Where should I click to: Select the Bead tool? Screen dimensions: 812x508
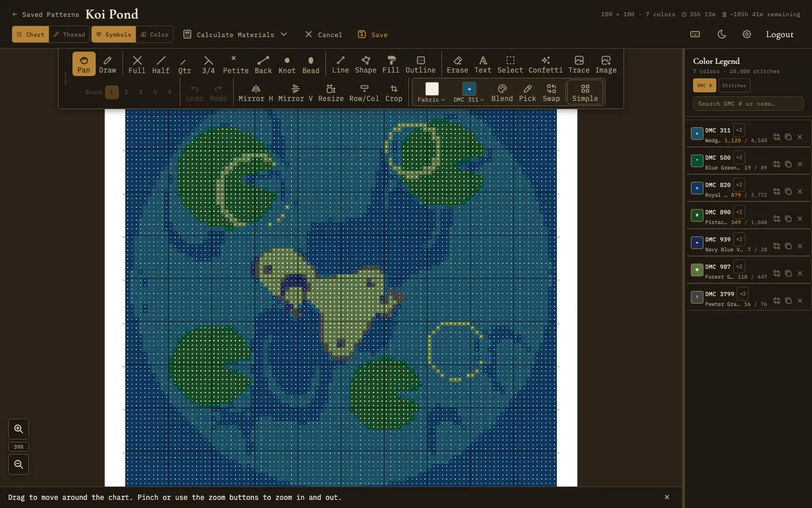pos(311,64)
